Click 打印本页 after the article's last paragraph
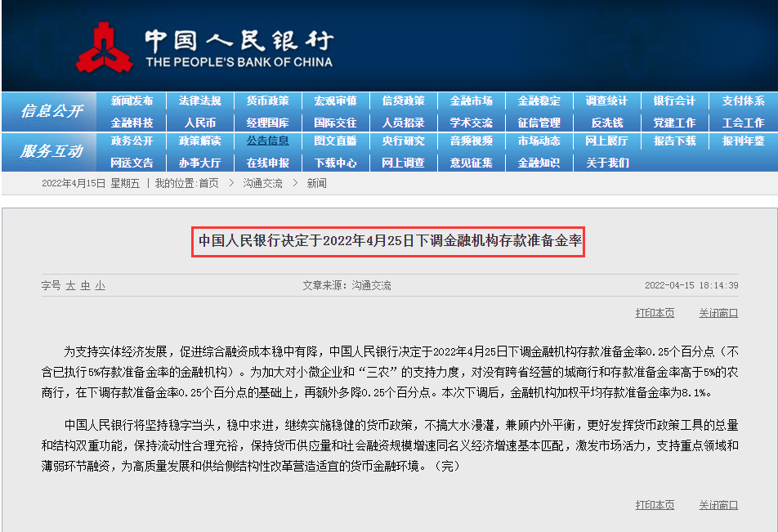Screen dimensions: 778x532 tap(655, 505)
